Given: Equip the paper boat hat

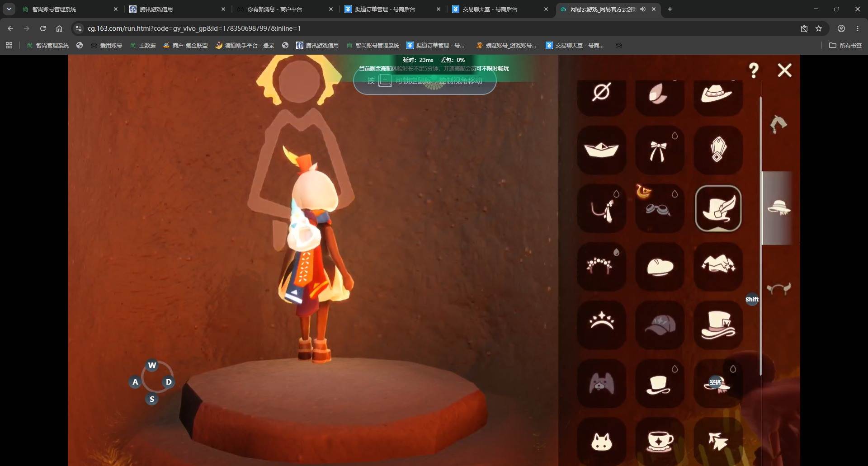Looking at the screenshot, I should pos(601,150).
